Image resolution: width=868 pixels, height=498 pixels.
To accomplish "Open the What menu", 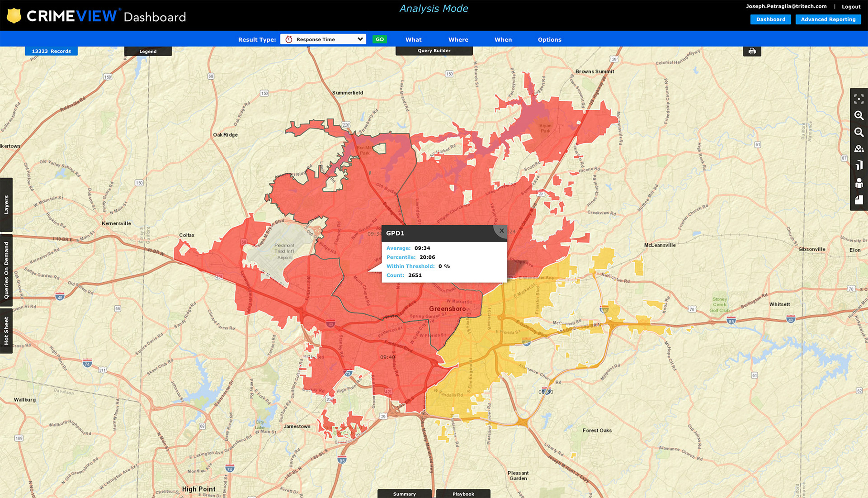I will pyautogui.click(x=413, y=40).
